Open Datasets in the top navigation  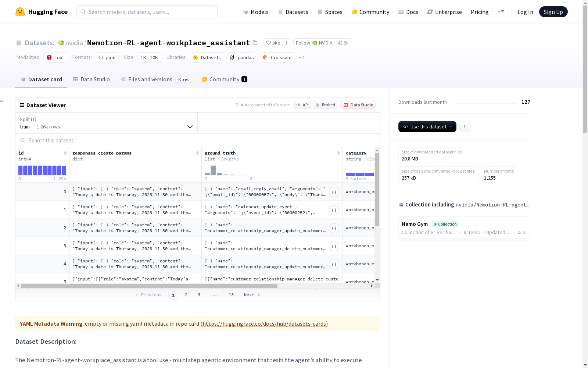(293, 12)
